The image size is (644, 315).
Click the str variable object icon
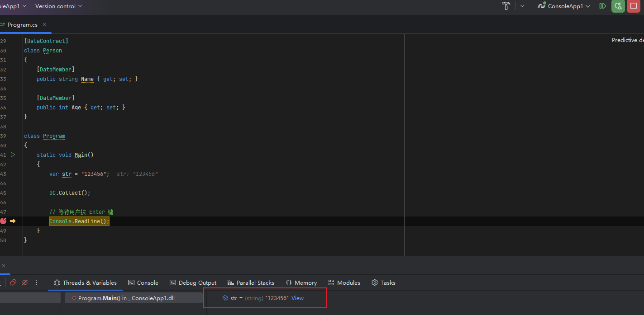225,298
